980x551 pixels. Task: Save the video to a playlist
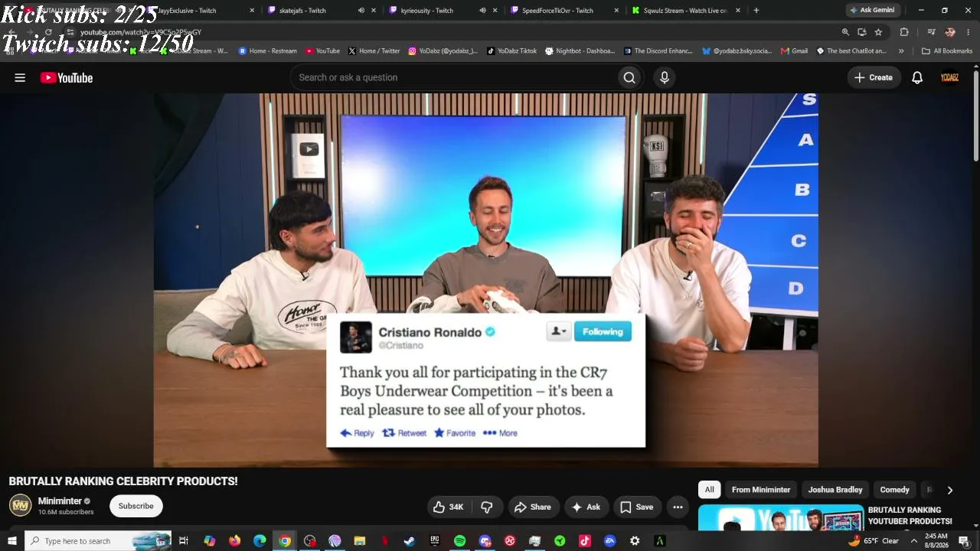pyautogui.click(x=636, y=507)
